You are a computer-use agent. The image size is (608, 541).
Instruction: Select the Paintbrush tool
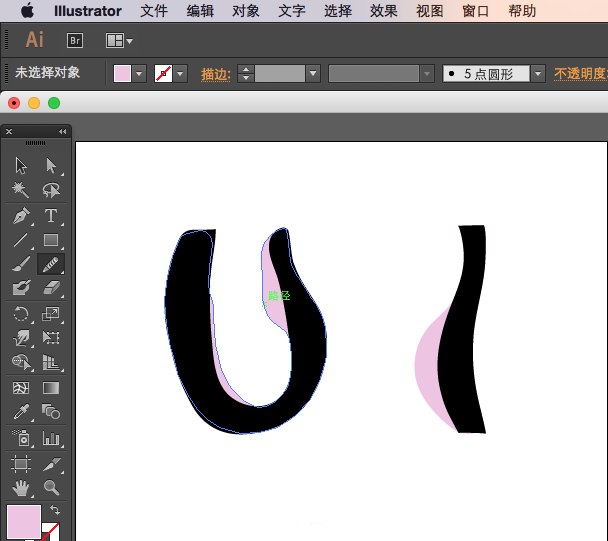21,264
